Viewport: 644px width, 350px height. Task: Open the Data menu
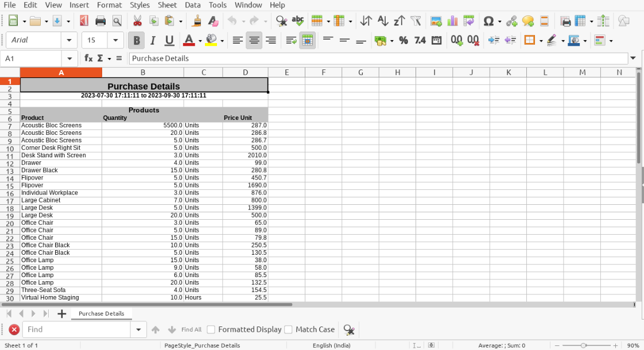193,5
